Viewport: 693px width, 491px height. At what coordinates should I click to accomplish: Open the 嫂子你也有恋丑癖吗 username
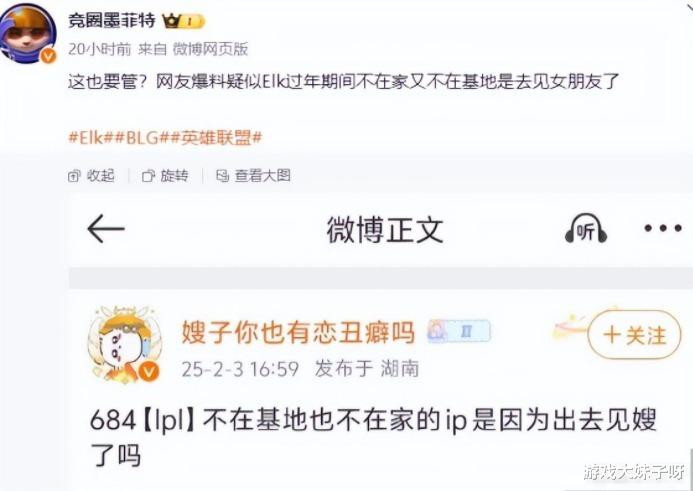pyautogui.click(x=298, y=332)
